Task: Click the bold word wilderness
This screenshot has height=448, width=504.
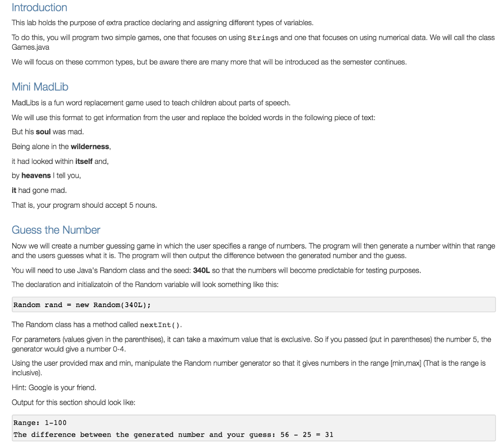Action: coord(90,147)
